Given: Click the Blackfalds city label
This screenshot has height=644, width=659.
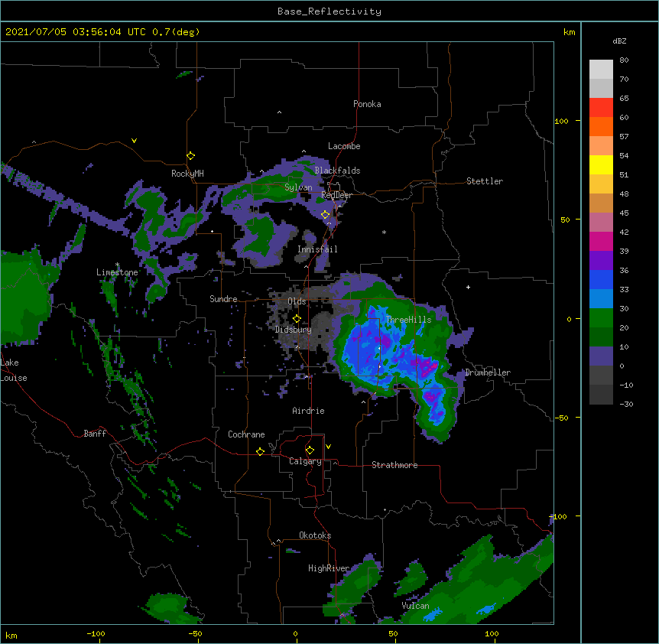Looking at the screenshot, I should coord(337,171).
